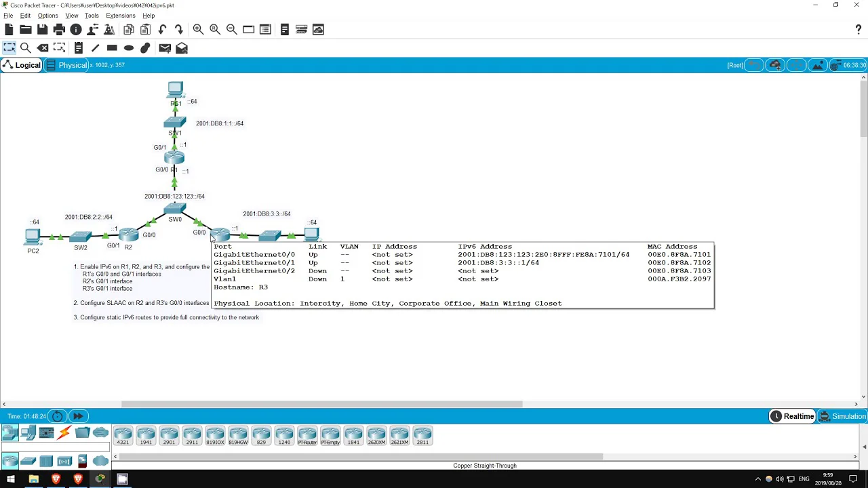Select the Inspect magnifier tool
This screenshot has width=868, height=488.
pyautogui.click(x=26, y=47)
